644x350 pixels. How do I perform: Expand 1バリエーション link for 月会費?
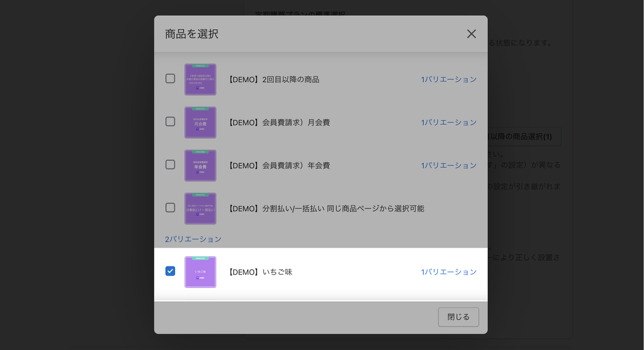[448, 123]
